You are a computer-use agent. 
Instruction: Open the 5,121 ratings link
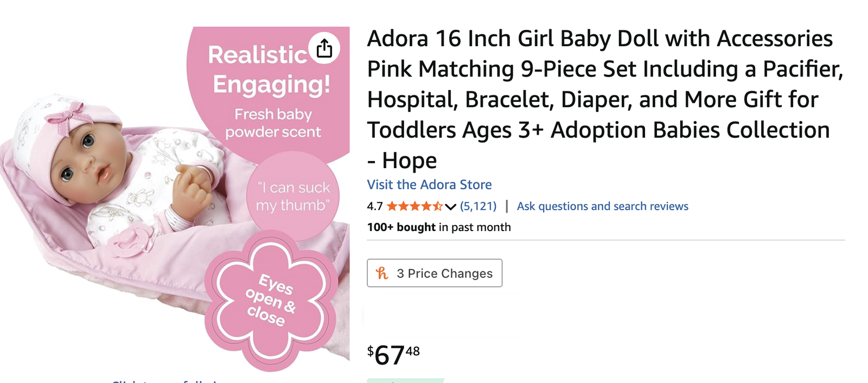478,206
